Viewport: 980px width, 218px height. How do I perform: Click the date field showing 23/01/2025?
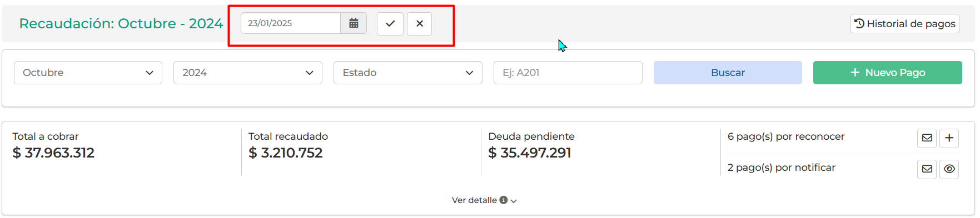click(291, 23)
